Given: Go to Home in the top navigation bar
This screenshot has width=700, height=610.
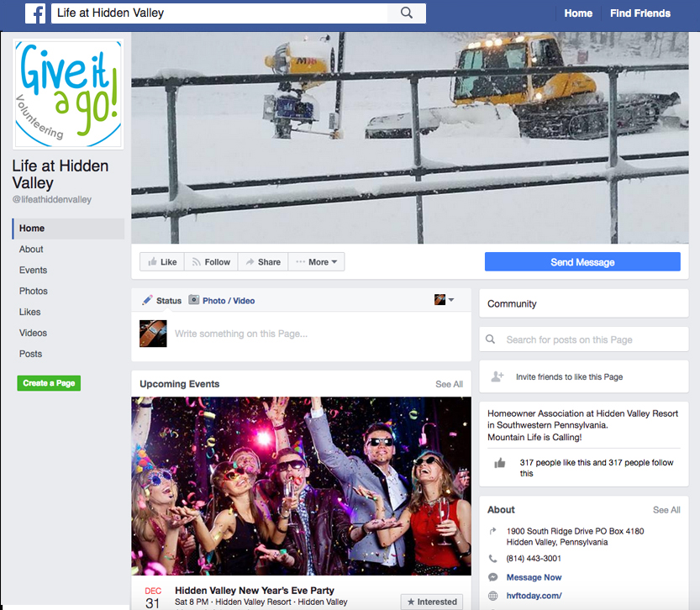Looking at the screenshot, I should (x=578, y=13).
